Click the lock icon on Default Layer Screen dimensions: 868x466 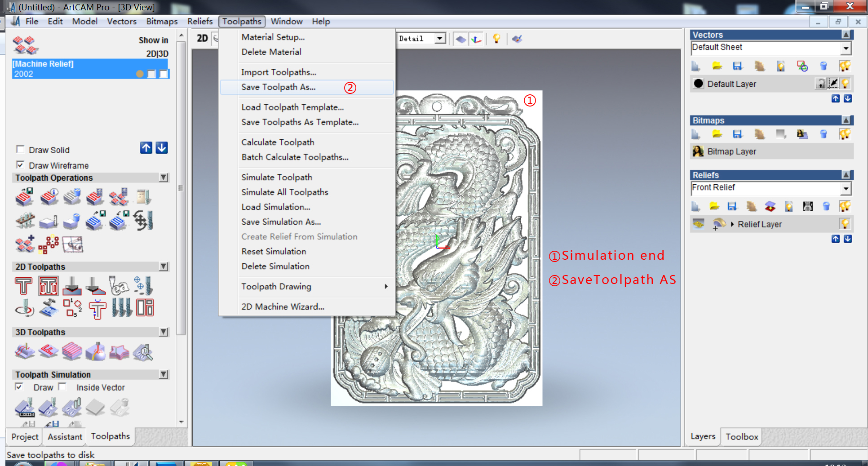click(x=821, y=84)
